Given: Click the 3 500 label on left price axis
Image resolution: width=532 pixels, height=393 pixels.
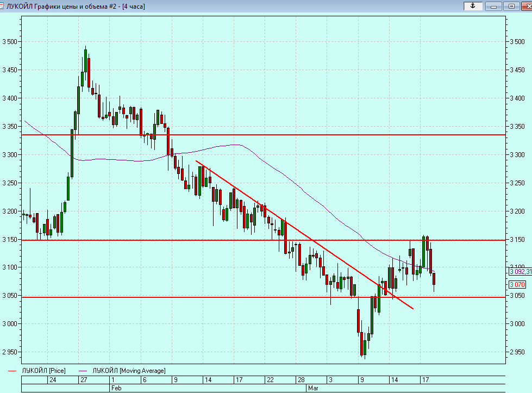Looking at the screenshot, I should tap(9, 42).
